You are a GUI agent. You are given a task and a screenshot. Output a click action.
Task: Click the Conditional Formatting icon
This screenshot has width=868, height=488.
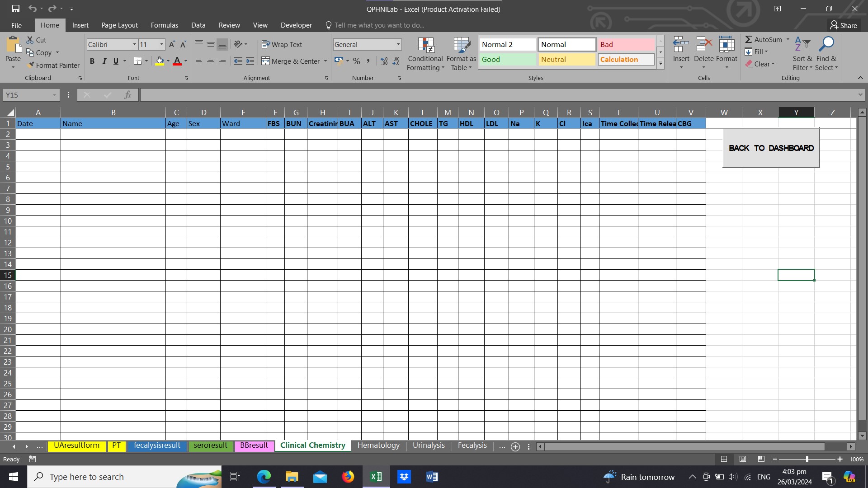pos(425,45)
